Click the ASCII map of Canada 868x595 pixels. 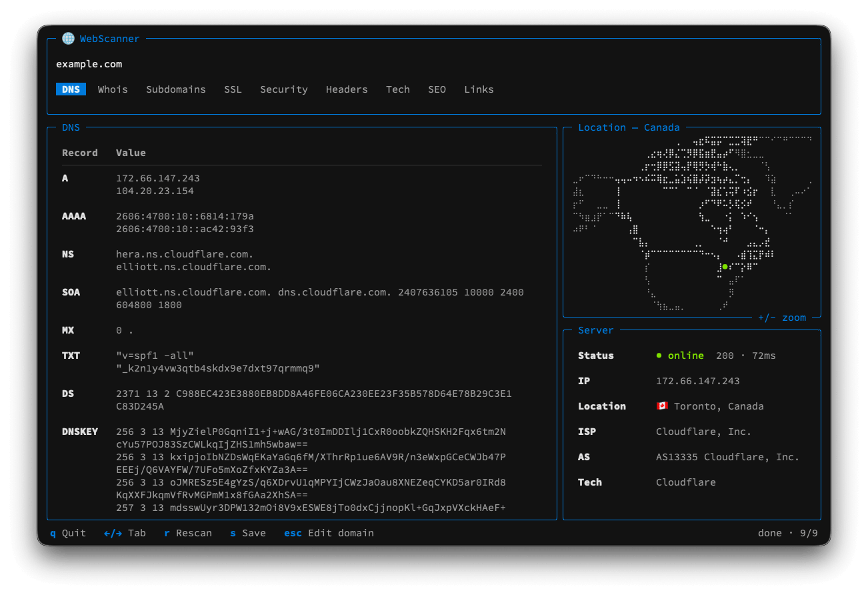692,223
